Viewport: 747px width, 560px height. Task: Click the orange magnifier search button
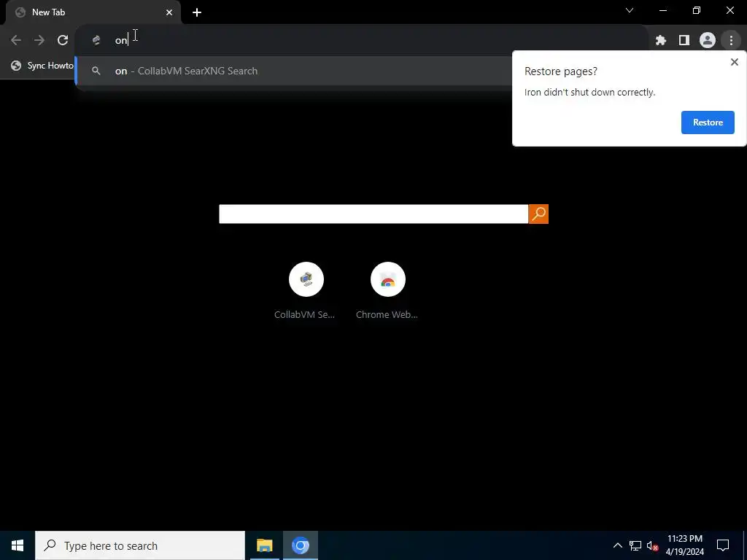click(538, 214)
